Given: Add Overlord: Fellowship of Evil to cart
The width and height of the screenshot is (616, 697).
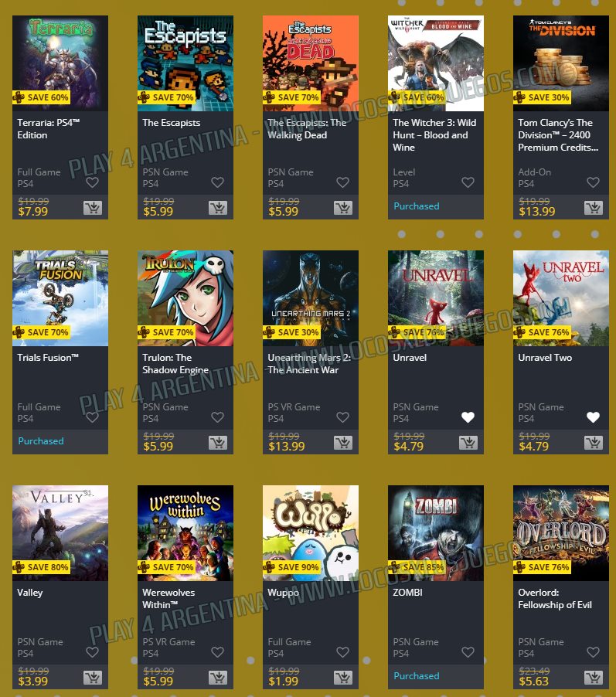Looking at the screenshot, I should coord(594,678).
